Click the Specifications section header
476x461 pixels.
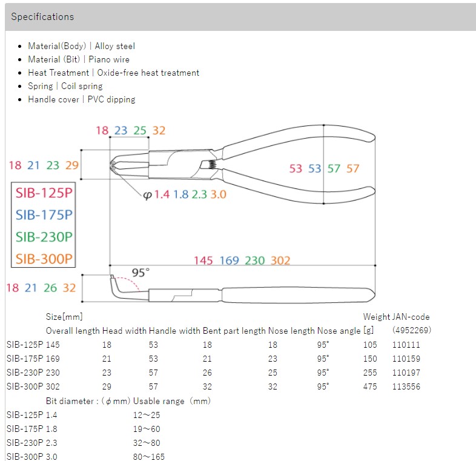pyautogui.click(x=240, y=17)
